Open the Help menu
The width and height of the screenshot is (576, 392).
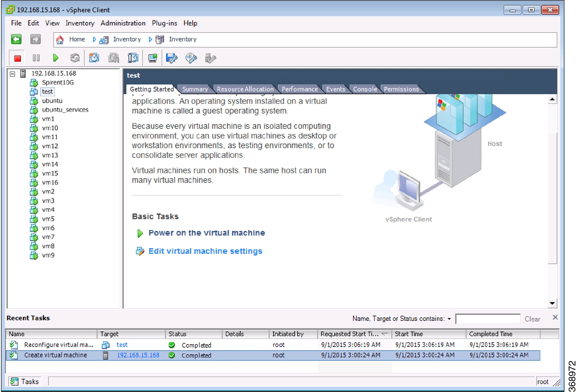click(190, 23)
